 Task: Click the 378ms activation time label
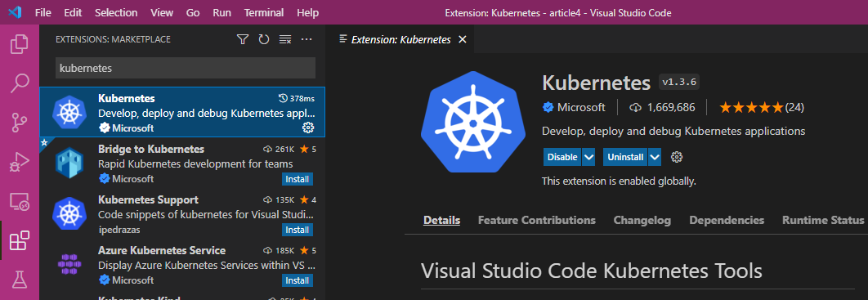[297, 99]
